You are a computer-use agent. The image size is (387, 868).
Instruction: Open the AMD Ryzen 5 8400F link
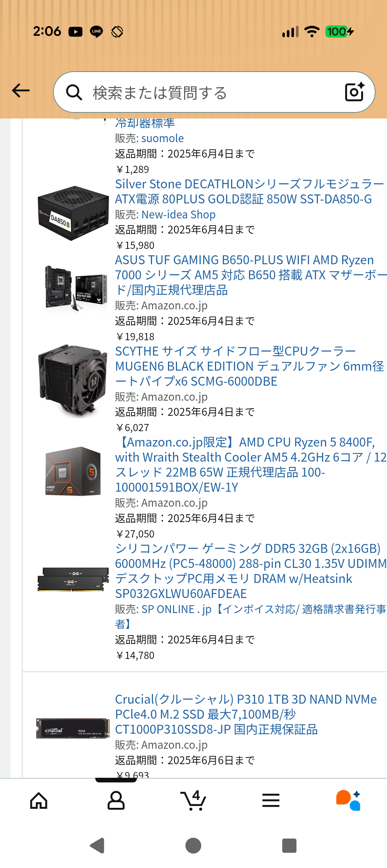click(251, 465)
